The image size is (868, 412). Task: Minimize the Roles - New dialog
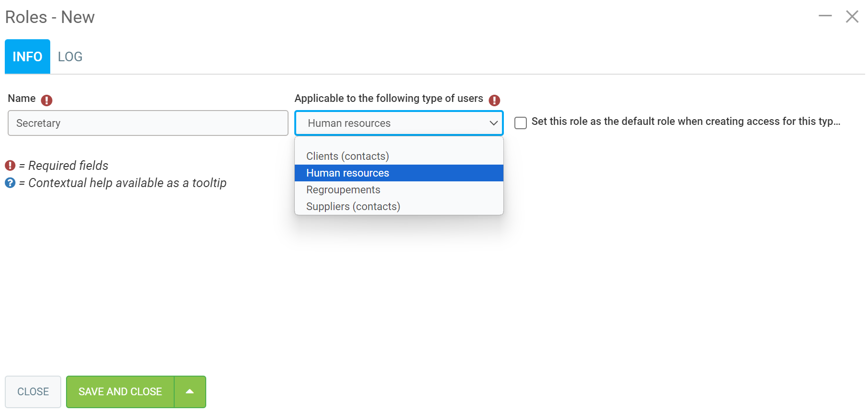click(825, 16)
